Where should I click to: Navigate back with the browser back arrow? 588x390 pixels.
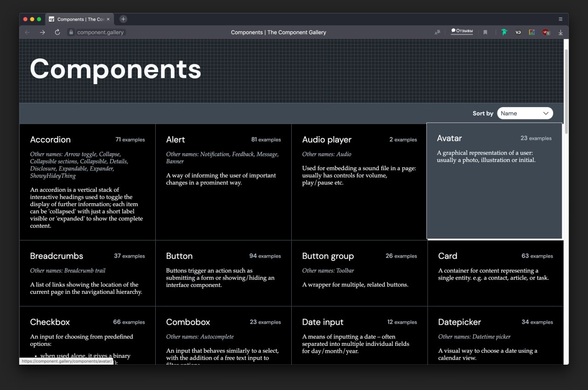click(x=27, y=32)
